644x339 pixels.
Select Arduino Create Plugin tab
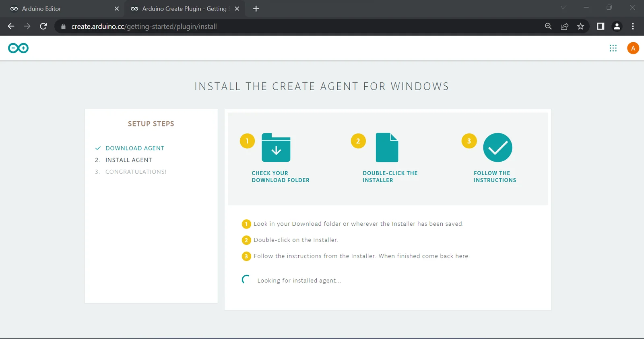click(185, 8)
